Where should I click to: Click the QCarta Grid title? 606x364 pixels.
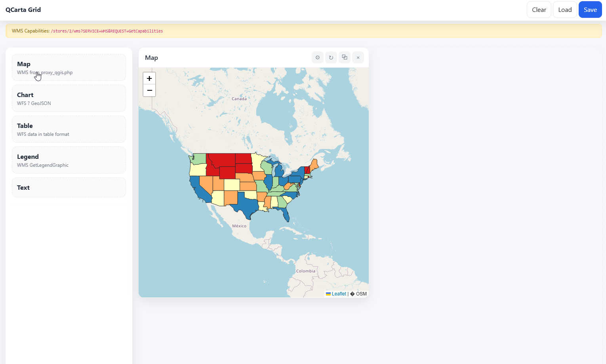(x=23, y=10)
